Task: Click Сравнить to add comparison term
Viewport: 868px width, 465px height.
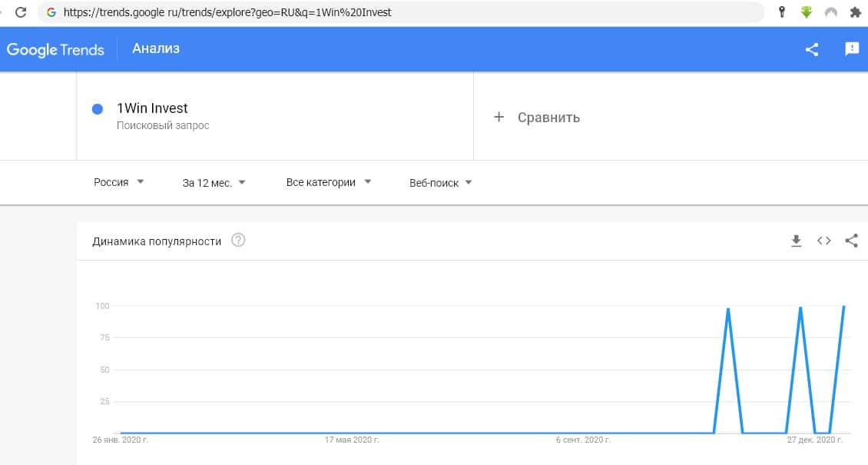Action: [x=537, y=118]
